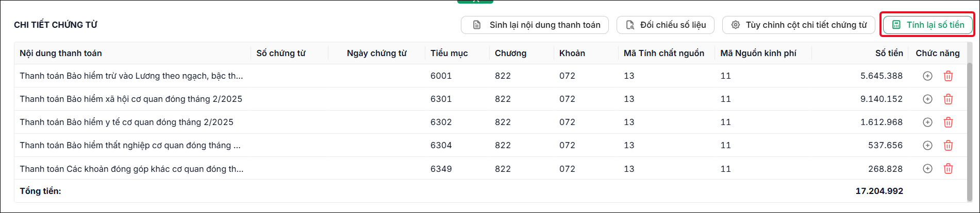The width and height of the screenshot is (980, 213).
Task: Add a row below the Bảo hiểm y tế entry
Action: click(x=927, y=122)
